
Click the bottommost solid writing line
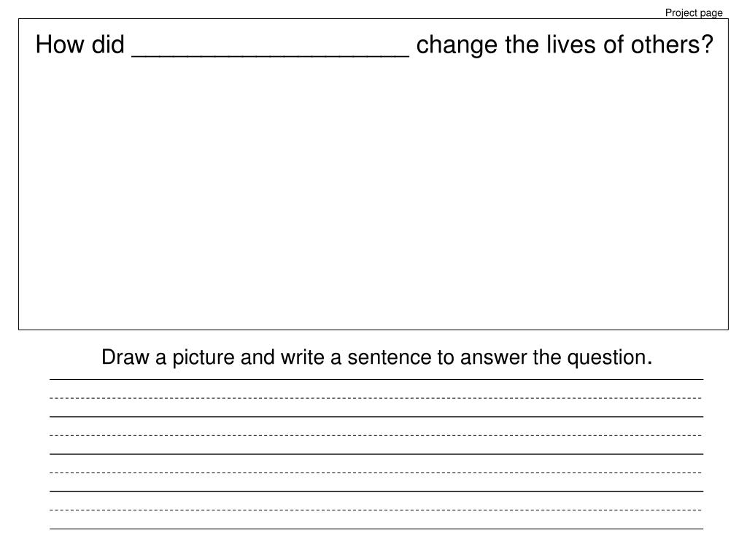click(x=376, y=529)
